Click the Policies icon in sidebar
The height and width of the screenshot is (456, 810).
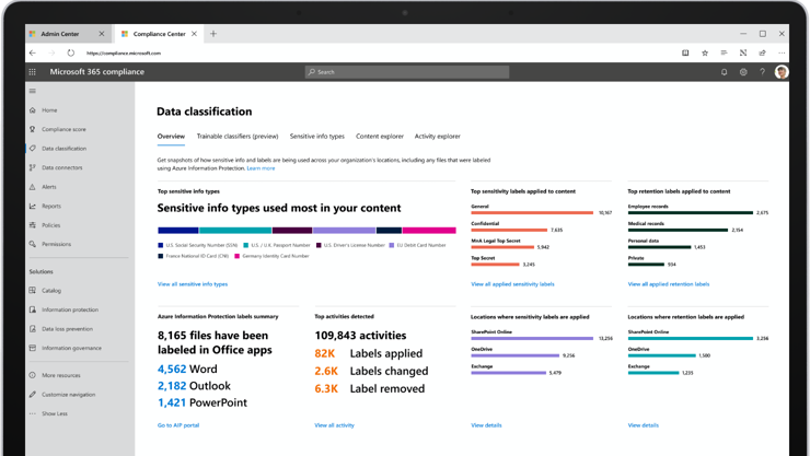coord(33,225)
